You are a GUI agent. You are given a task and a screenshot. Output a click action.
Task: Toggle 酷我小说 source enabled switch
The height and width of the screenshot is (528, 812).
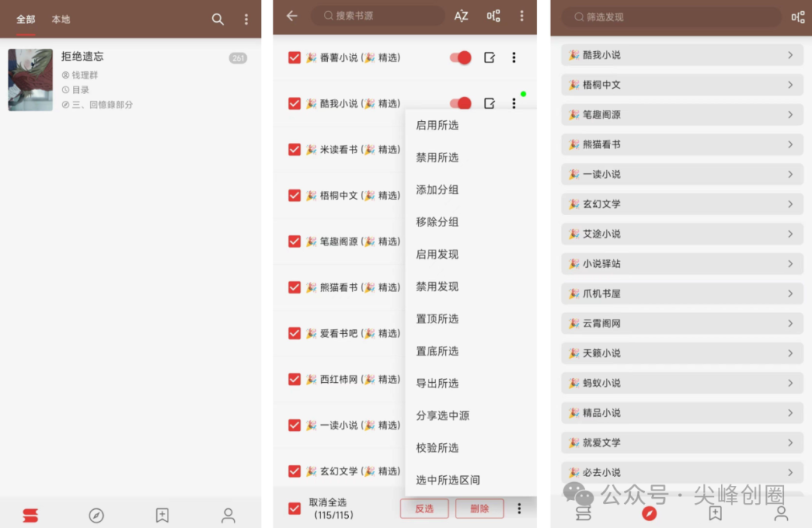click(460, 104)
